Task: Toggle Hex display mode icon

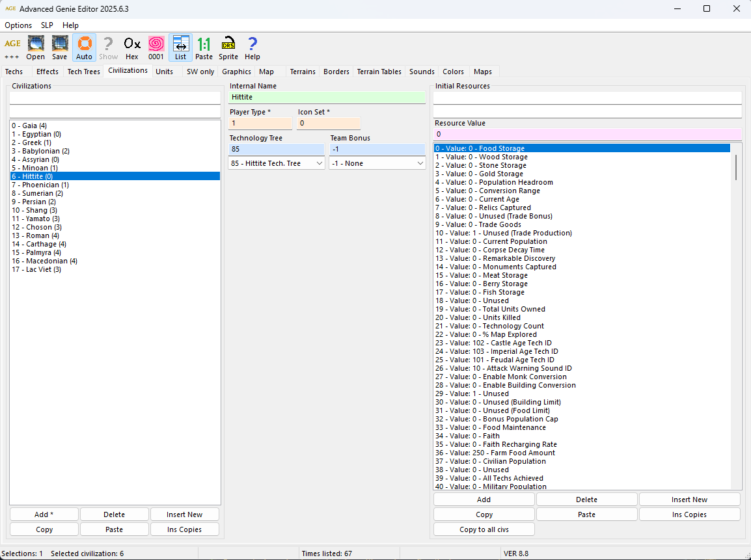Action: [x=132, y=48]
